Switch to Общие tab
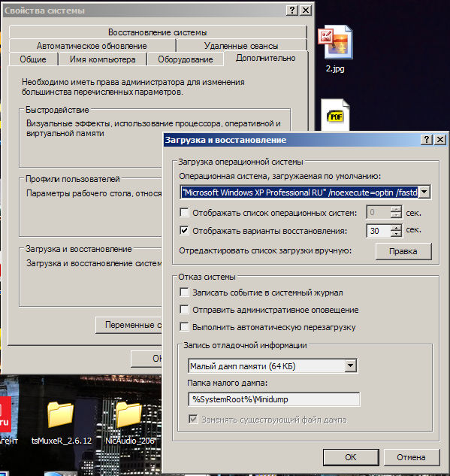Screen dimensions: 450x476 [33, 59]
